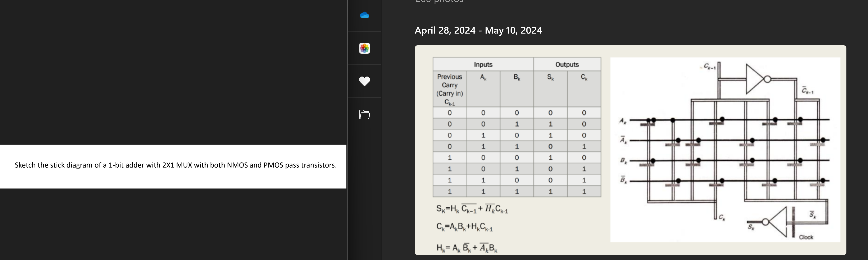Image resolution: width=868 pixels, height=260 pixels.
Task: Click the stick diagram question text
Action: 176,165
